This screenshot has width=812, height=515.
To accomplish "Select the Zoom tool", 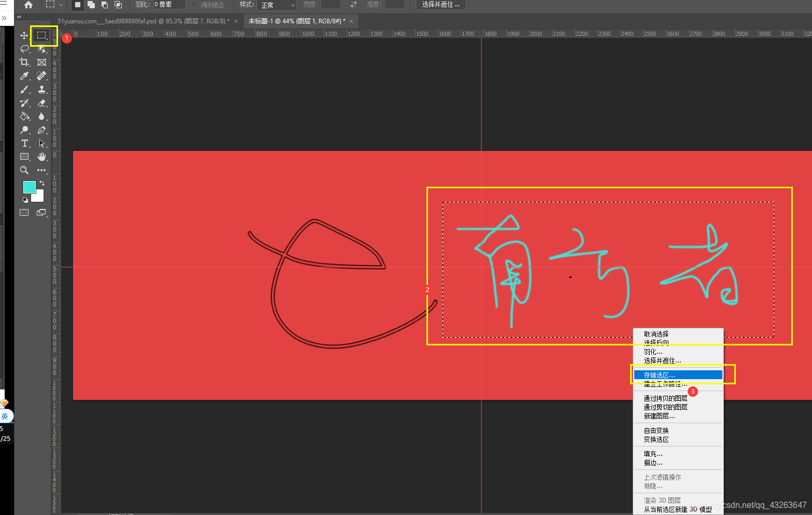I will pos(24,170).
